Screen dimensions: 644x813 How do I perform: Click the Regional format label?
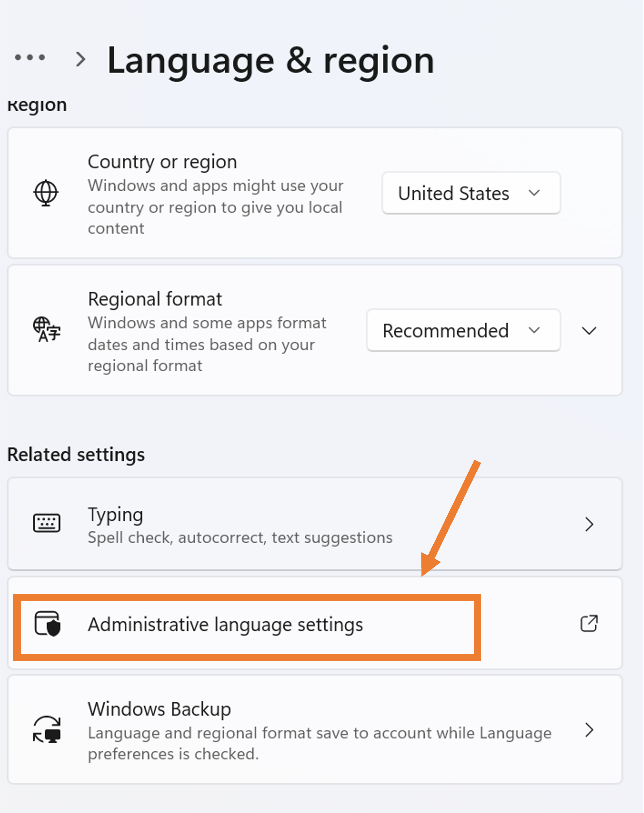(x=155, y=299)
